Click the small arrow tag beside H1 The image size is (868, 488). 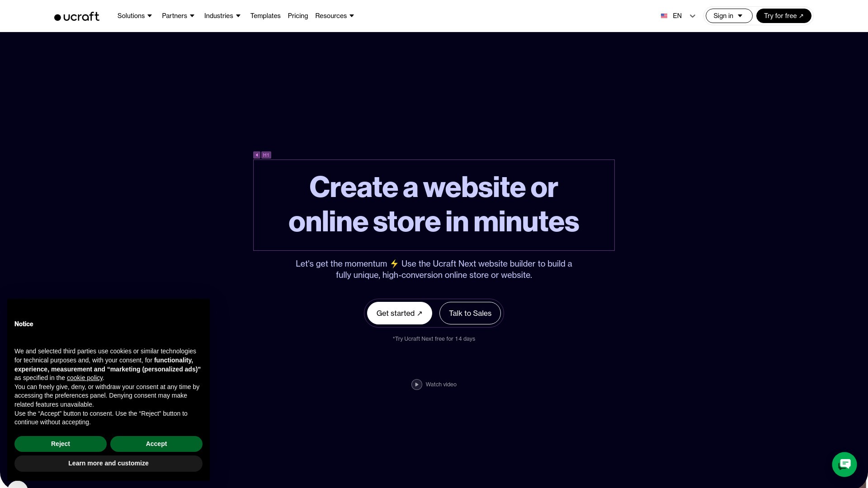tap(257, 155)
